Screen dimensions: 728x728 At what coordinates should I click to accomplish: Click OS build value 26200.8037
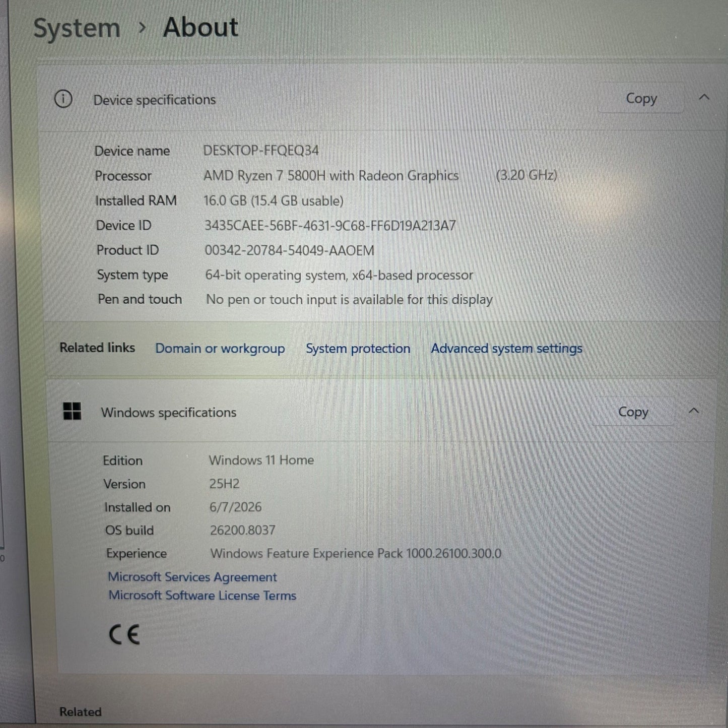pos(243,530)
